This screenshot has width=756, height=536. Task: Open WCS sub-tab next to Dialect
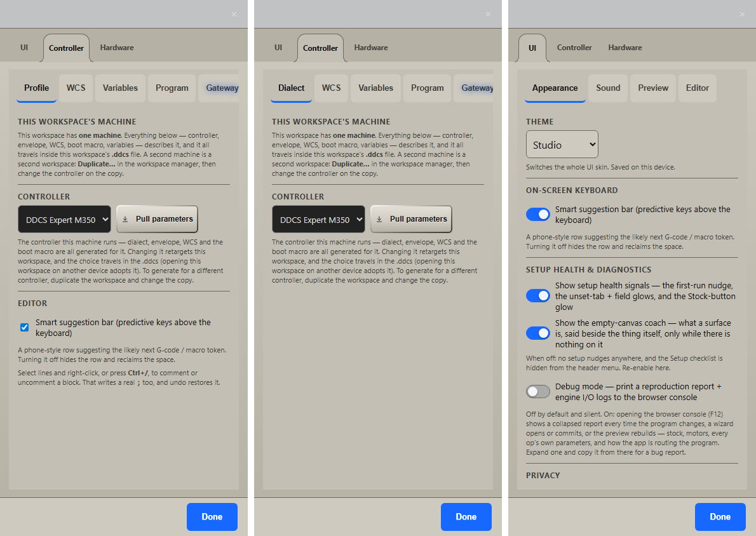click(x=331, y=88)
